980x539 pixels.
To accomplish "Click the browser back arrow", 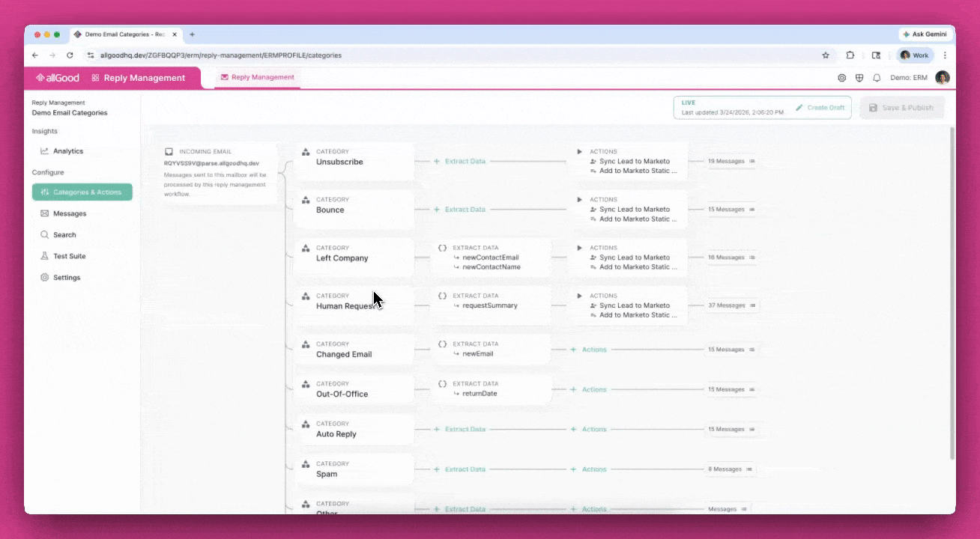I will tap(35, 55).
